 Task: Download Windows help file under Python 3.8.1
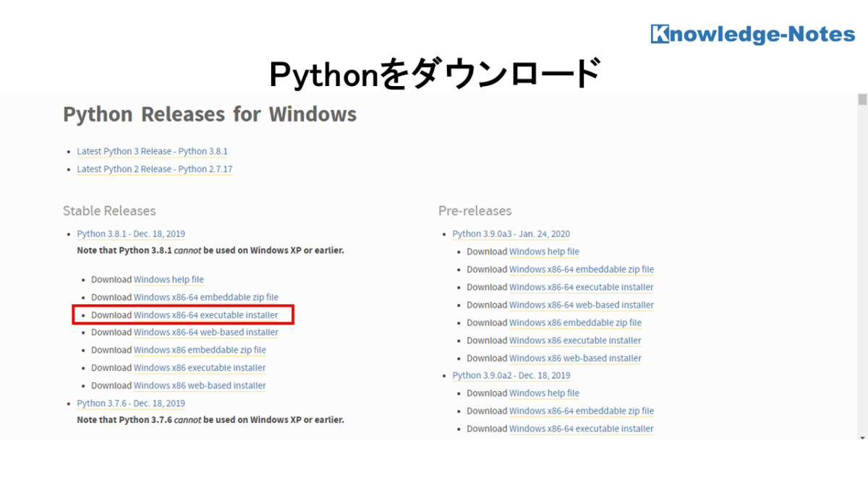coord(169,280)
